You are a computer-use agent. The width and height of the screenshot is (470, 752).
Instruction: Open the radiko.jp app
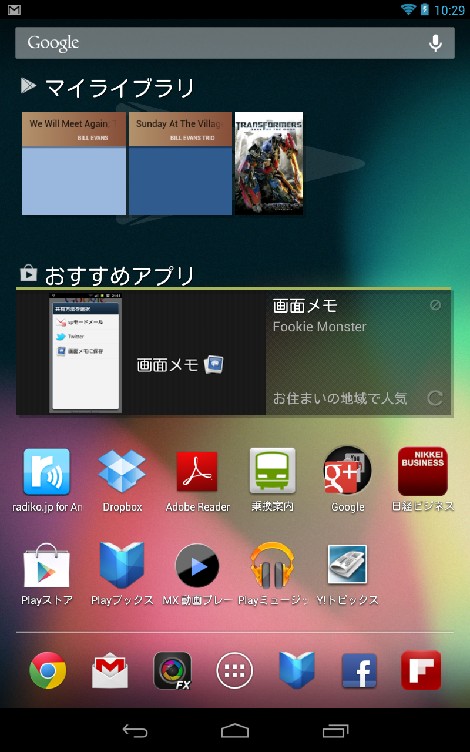(x=47, y=472)
